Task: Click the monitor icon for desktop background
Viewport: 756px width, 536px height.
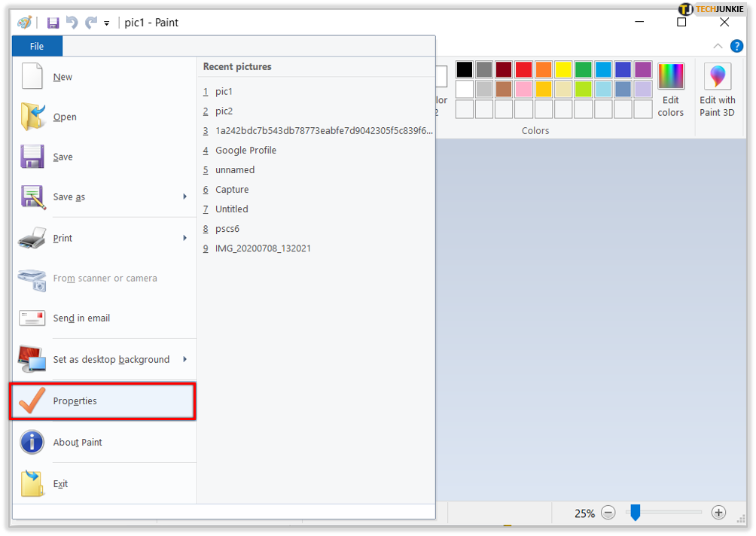Action: click(32, 359)
